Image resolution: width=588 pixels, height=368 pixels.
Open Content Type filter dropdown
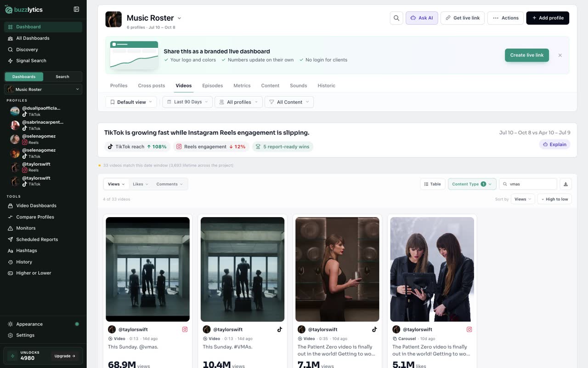tap(472, 184)
